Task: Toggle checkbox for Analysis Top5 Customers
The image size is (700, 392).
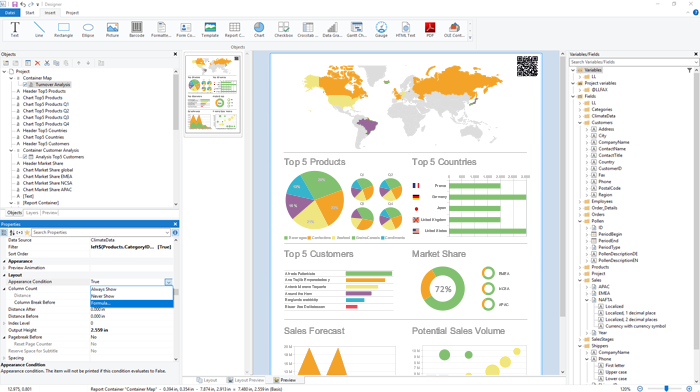Action: [x=25, y=157]
